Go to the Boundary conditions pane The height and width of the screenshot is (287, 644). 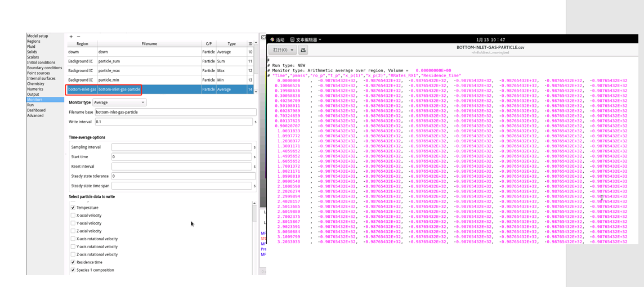click(x=44, y=68)
